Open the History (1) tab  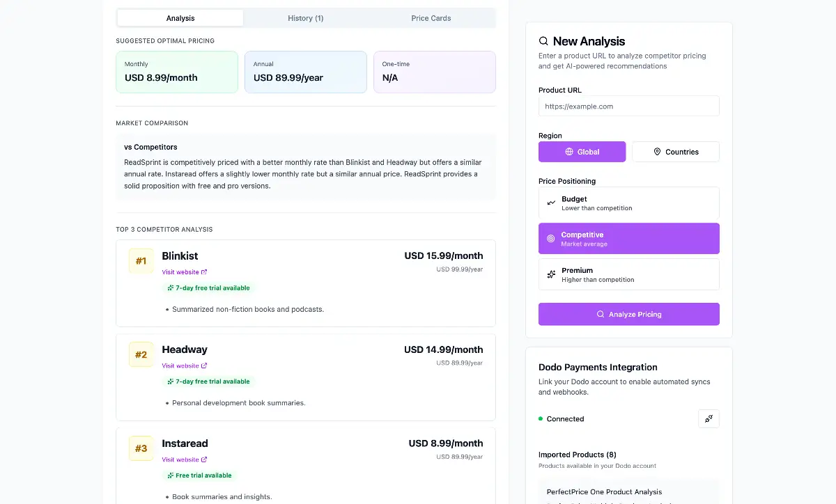(305, 18)
